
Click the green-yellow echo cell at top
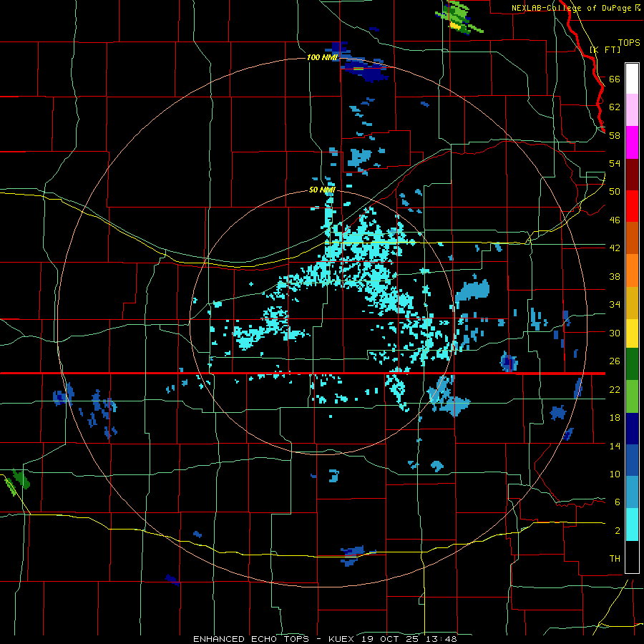tap(459, 17)
